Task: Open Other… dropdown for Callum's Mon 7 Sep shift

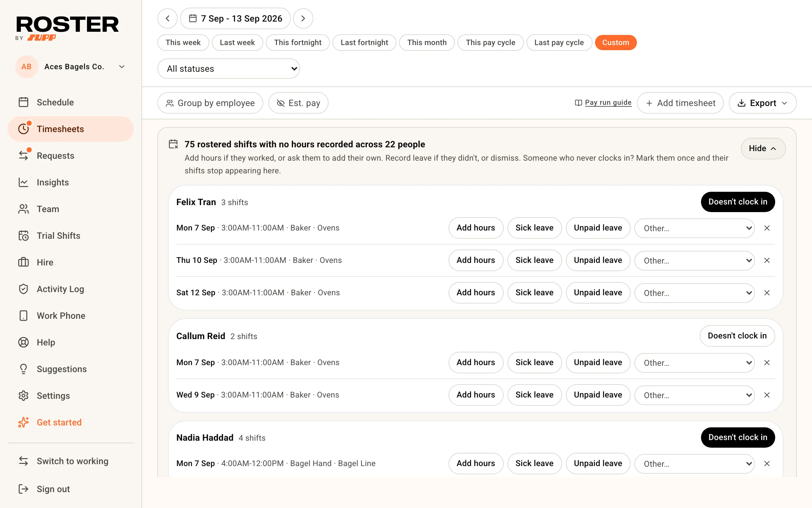Action: tap(694, 363)
